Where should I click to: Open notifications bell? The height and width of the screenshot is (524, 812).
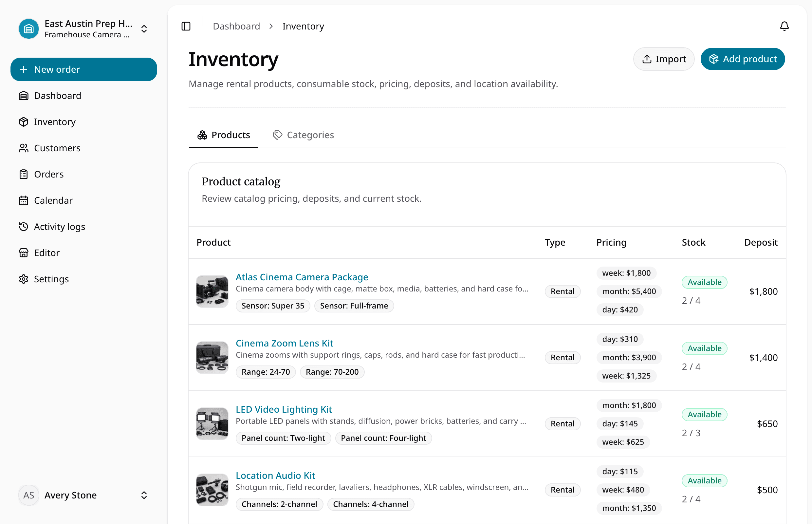pos(784,26)
